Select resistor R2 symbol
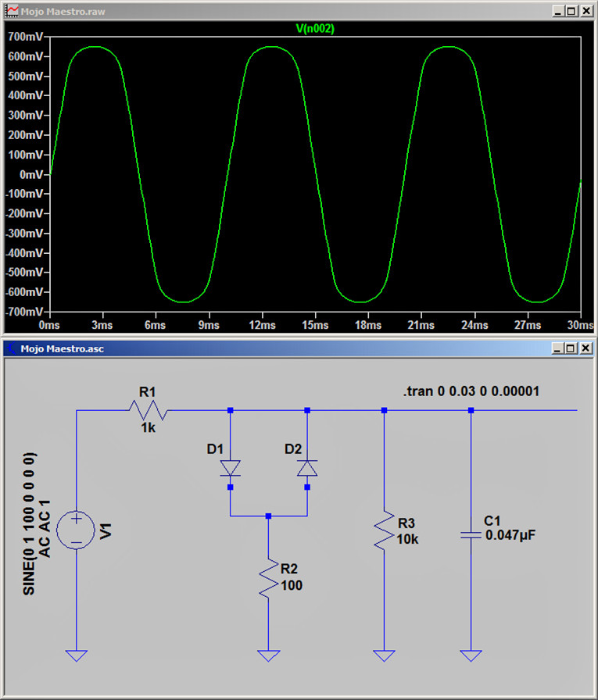Viewport: 598px width, 700px height. 268,577
